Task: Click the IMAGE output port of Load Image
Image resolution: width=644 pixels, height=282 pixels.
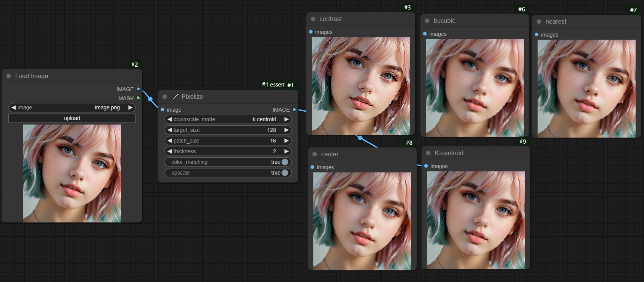Action: (138, 89)
